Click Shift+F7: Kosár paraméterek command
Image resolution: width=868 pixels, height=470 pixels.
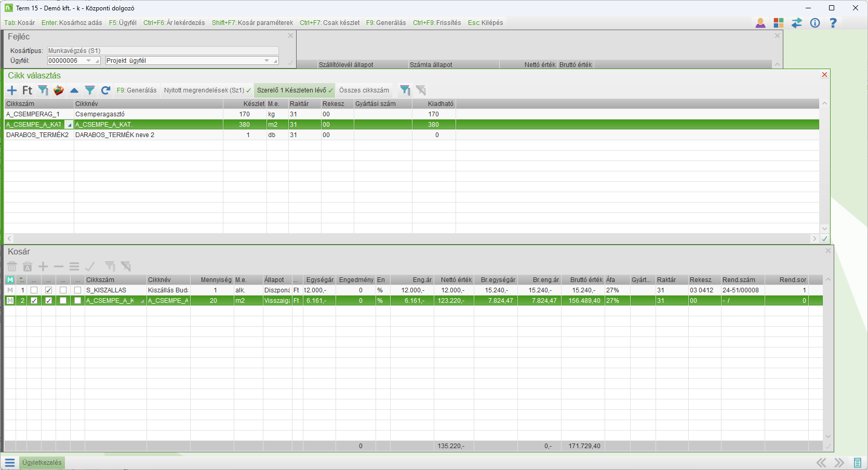tap(252, 23)
